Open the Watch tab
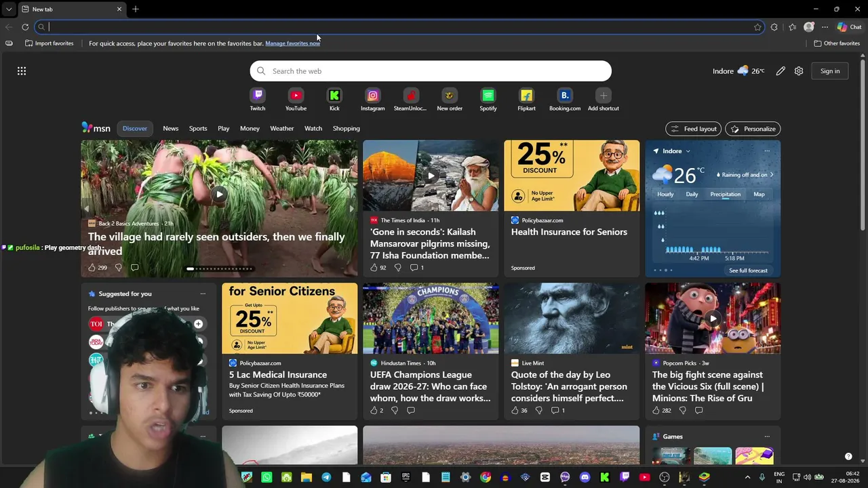 313,129
